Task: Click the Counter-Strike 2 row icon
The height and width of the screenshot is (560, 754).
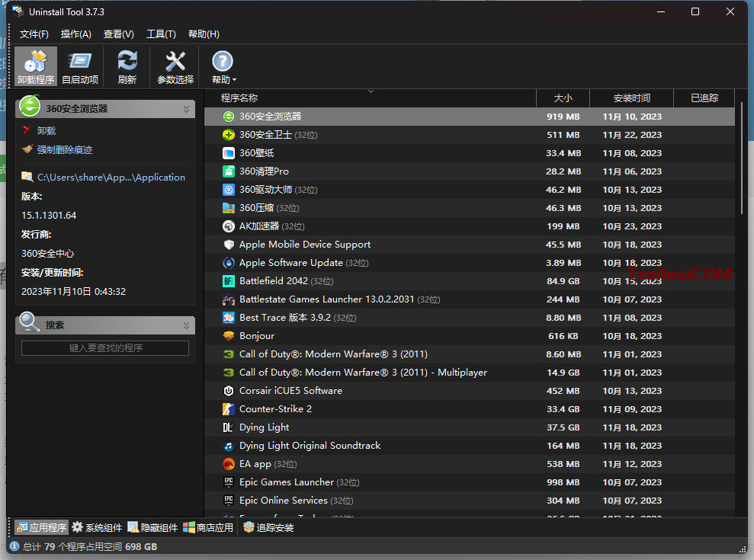Action: 229,408
